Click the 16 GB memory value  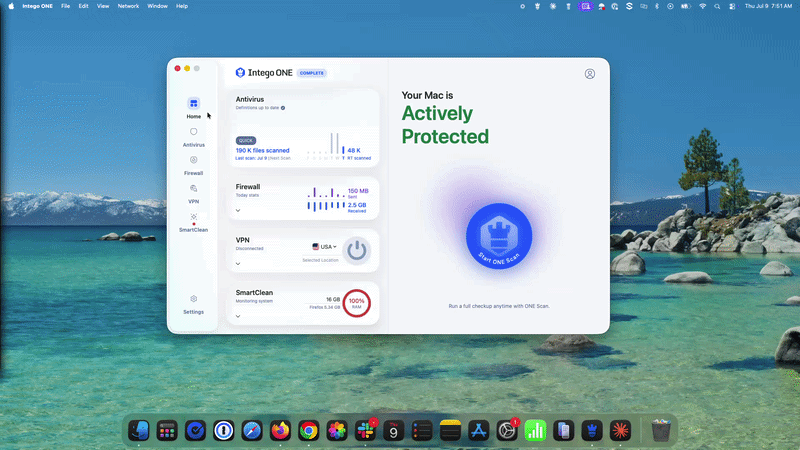coord(333,299)
